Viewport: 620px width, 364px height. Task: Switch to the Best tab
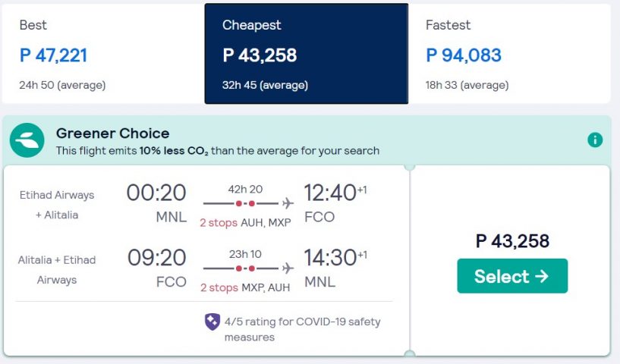[103, 54]
